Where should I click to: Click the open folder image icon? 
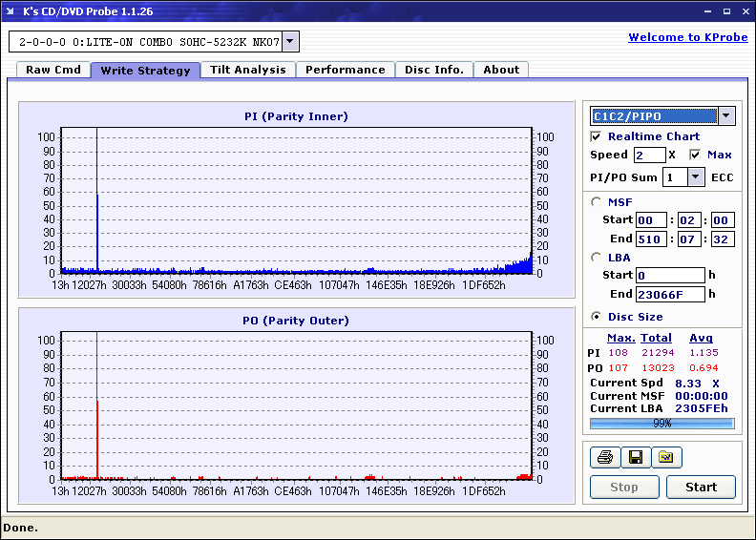click(x=666, y=457)
